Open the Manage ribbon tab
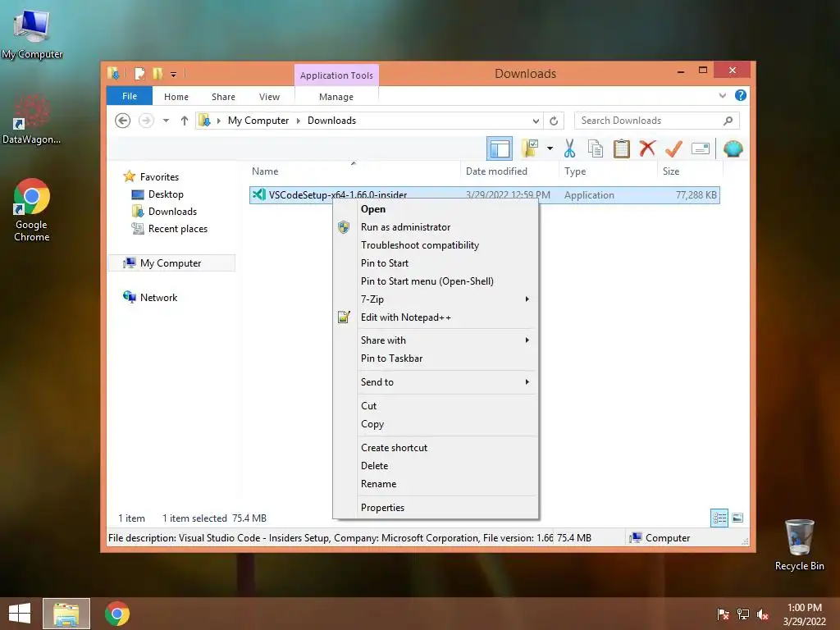840x630 pixels. [336, 97]
